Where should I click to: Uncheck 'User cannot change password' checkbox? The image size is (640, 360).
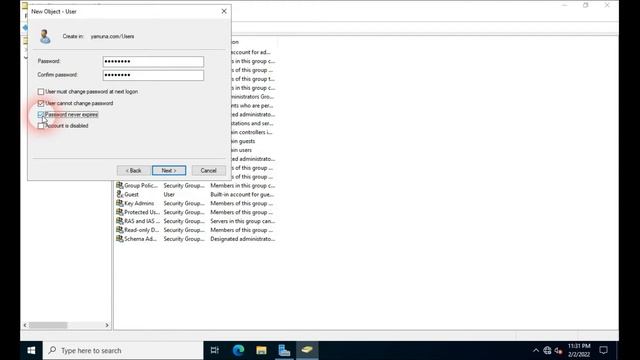tap(41, 103)
